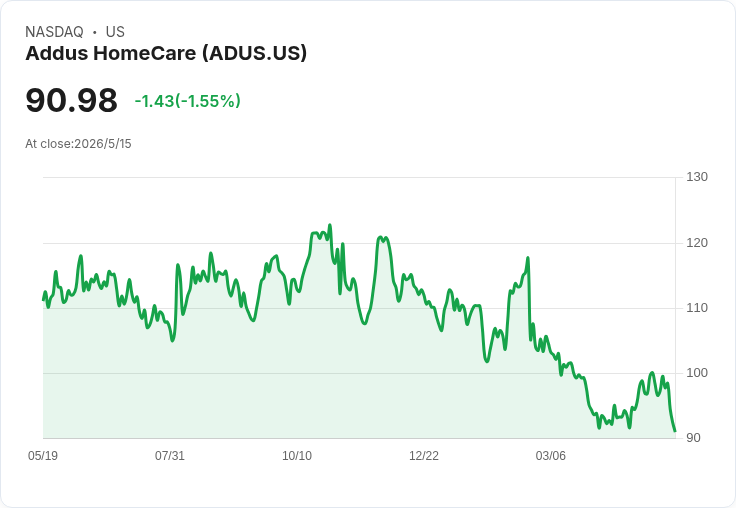Click the 90.98 current price

[x=71, y=100]
